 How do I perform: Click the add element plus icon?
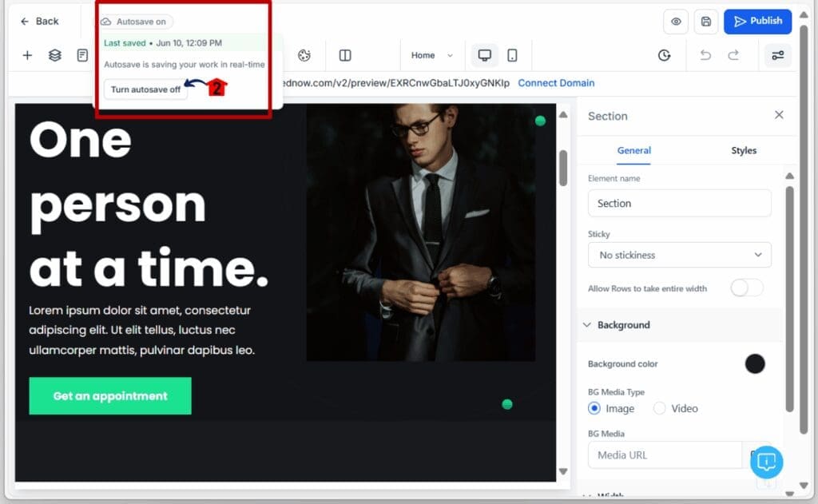coord(27,55)
